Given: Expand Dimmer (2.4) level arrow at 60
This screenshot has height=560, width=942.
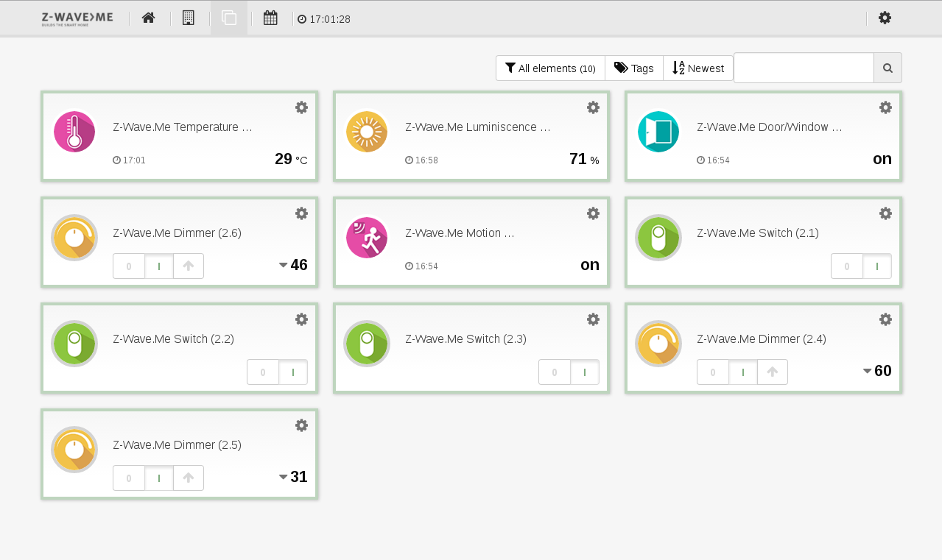Looking at the screenshot, I should click(867, 371).
